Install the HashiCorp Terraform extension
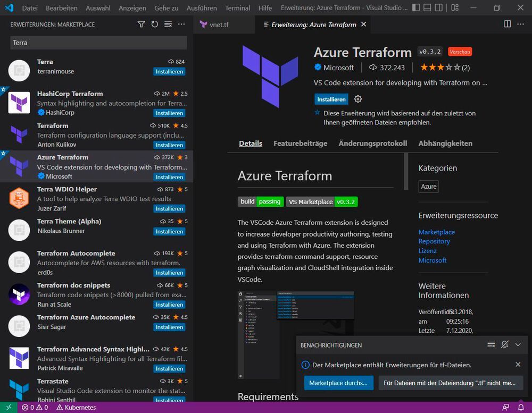Viewport: 532px width, 413px height. [169, 113]
